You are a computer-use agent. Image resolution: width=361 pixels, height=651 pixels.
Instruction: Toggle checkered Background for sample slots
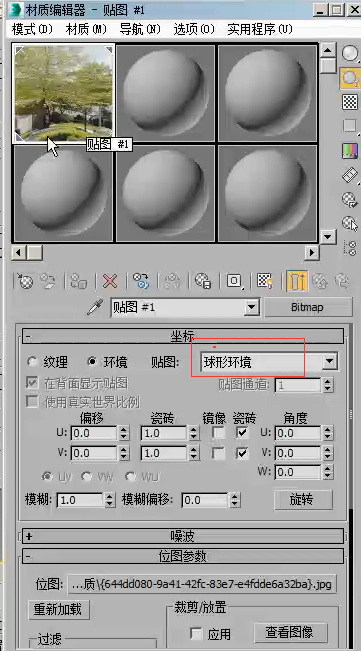pyautogui.click(x=350, y=102)
